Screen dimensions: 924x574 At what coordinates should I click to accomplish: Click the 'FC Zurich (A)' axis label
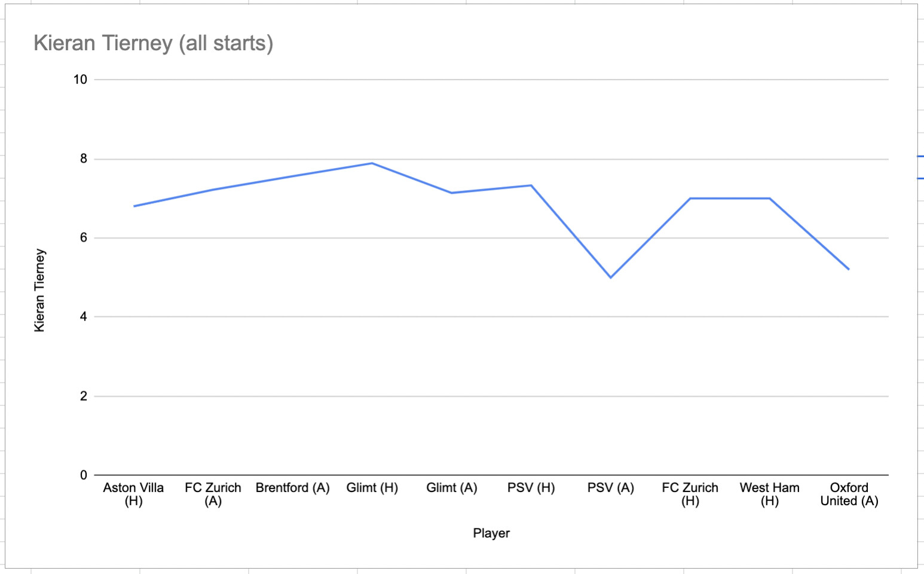coord(213,494)
